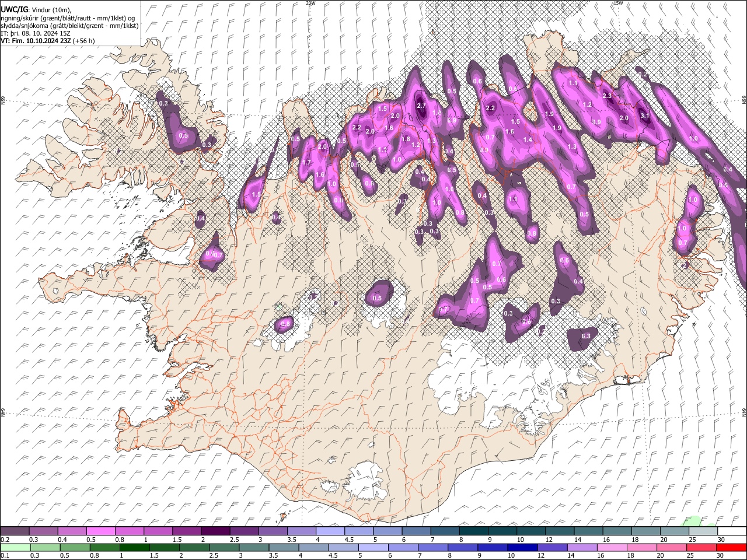747x560 pixels.
Task: Click the '0.1' label under bottom legend row
Action: coord(5,556)
